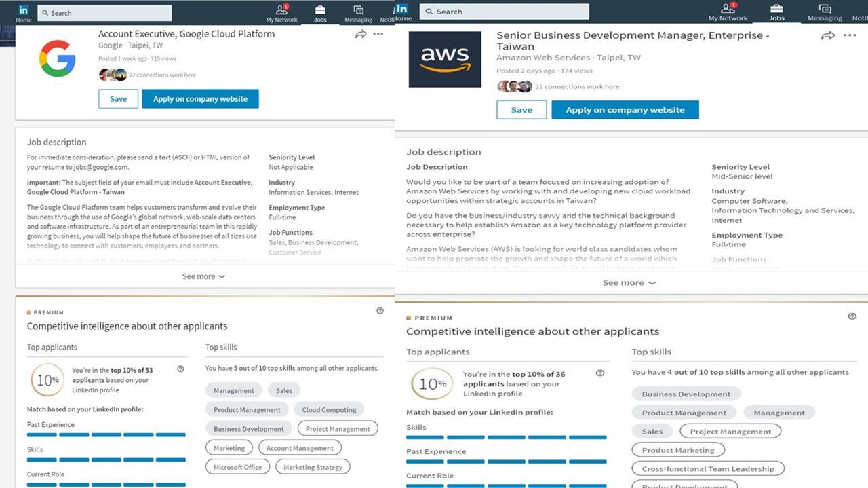Screen dimensions: 868x488
Task: Select the Cloud Computing skill tag
Action: pos(329,410)
